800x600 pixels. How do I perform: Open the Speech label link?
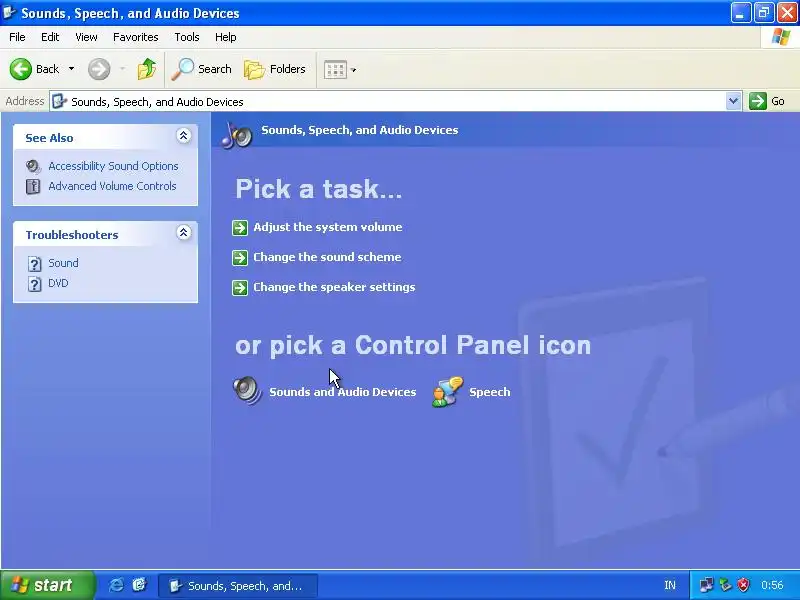pos(490,392)
